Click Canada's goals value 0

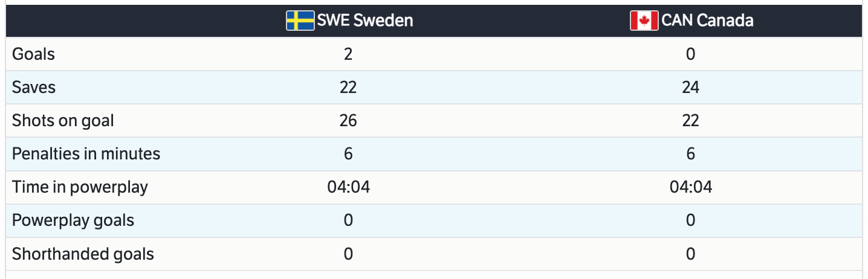click(691, 54)
